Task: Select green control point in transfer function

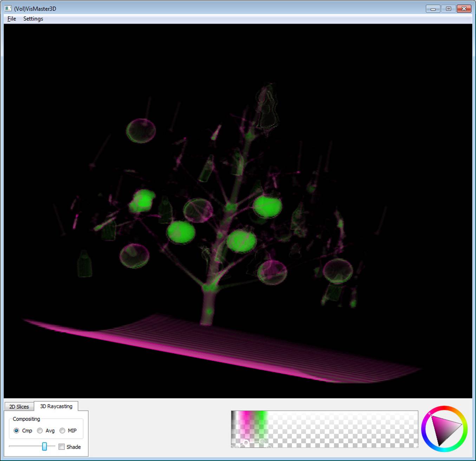Action: (x=262, y=442)
